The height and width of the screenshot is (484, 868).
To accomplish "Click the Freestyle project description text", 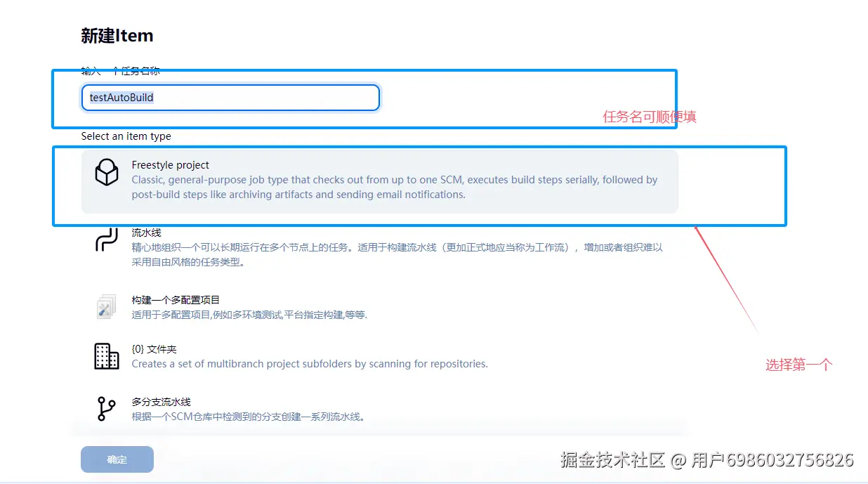I will click(394, 187).
